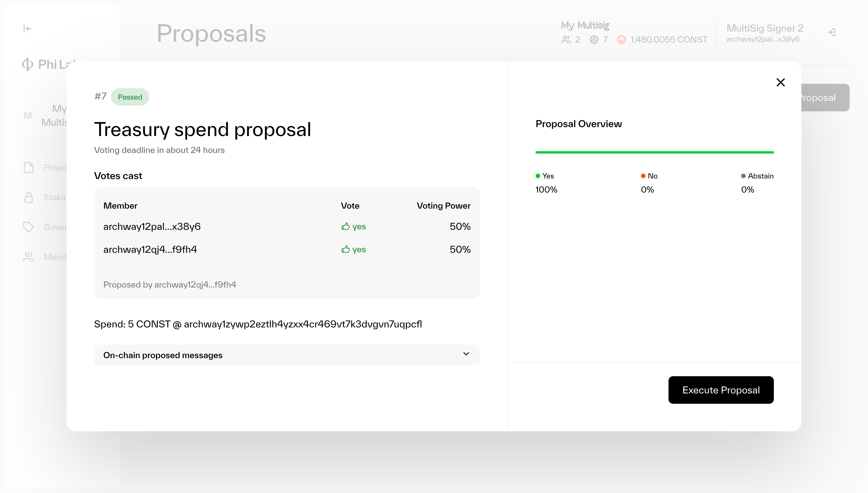868x493 pixels.
Task: Click the spend recipient address text
Action: click(x=303, y=324)
